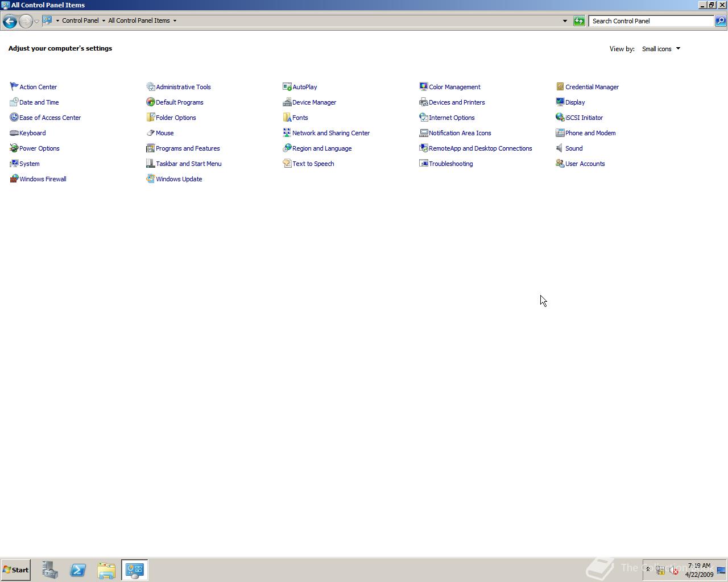Click the Control Panel taskbar button
Viewport: 728px width, 582px height.
[135, 570]
